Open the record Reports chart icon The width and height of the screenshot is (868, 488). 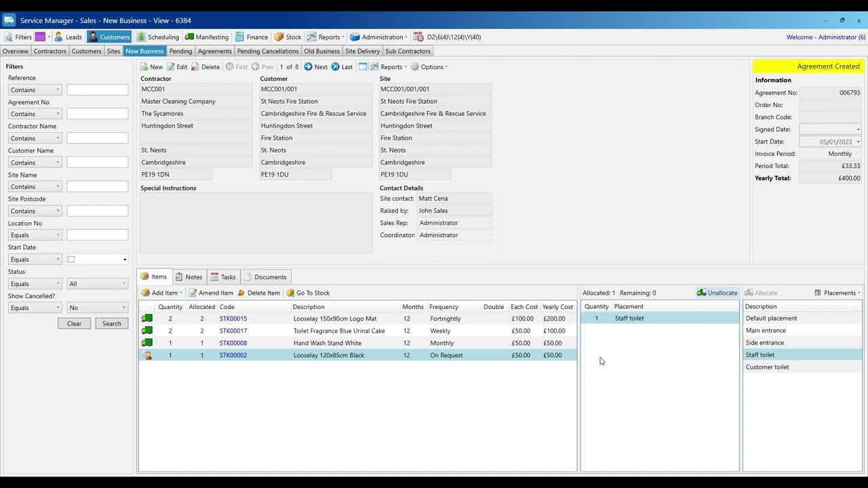coord(374,67)
